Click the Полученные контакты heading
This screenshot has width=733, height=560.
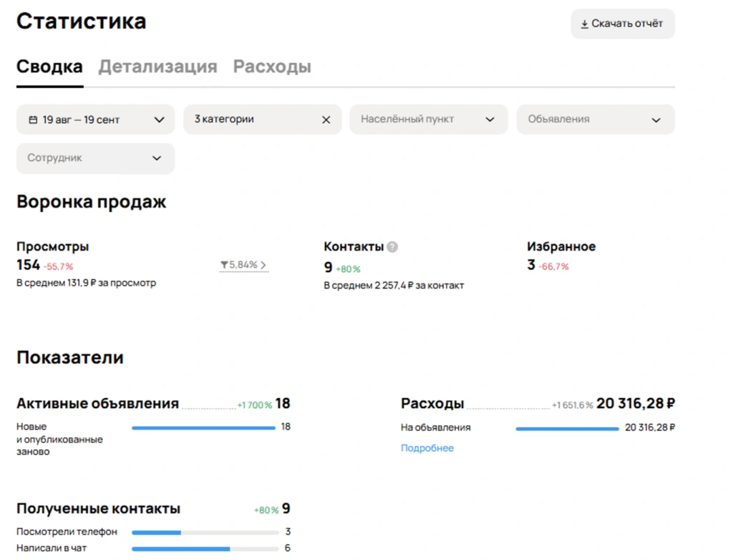(x=98, y=509)
